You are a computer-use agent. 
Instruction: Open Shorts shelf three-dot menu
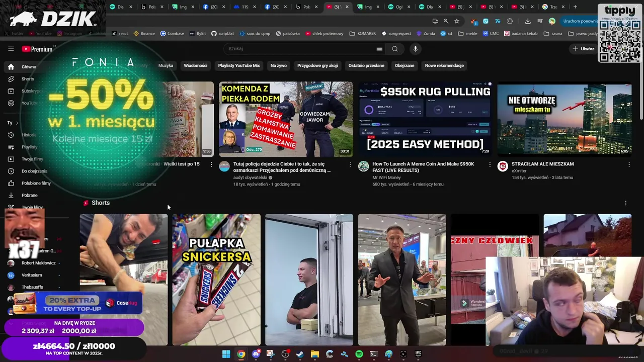point(625,203)
